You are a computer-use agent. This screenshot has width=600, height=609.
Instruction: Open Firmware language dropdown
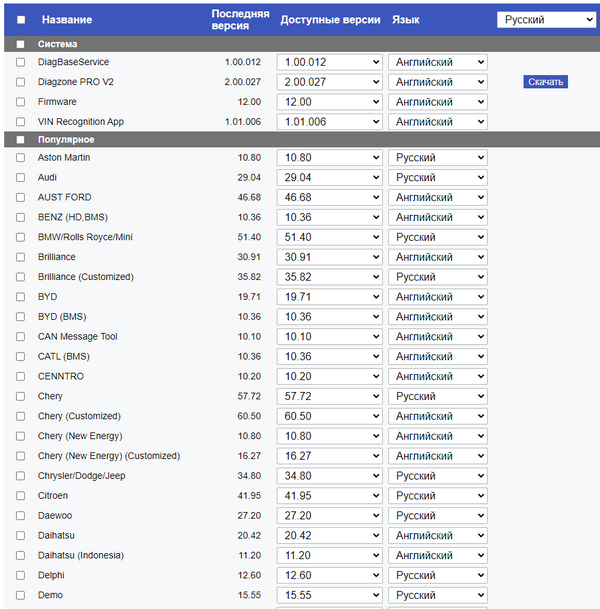(x=438, y=102)
